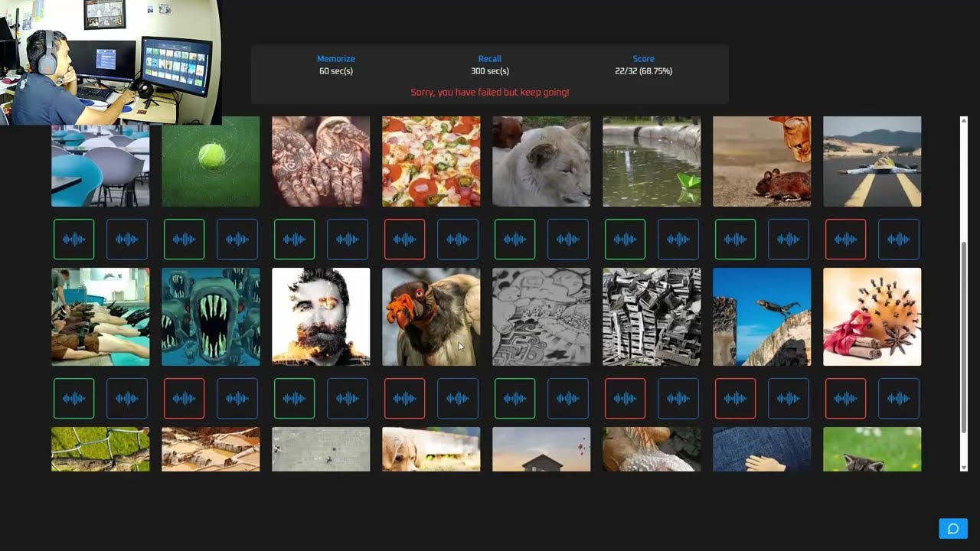This screenshot has width=980, height=551.
Task: Play the red audio clip below the leaping lizard image
Action: click(735, 399)
